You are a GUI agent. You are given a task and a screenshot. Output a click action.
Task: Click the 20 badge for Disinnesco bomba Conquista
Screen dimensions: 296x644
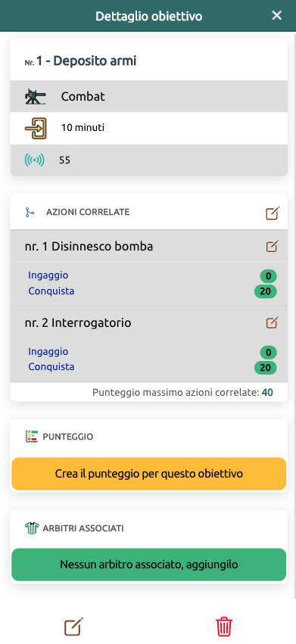click(266, 291)
